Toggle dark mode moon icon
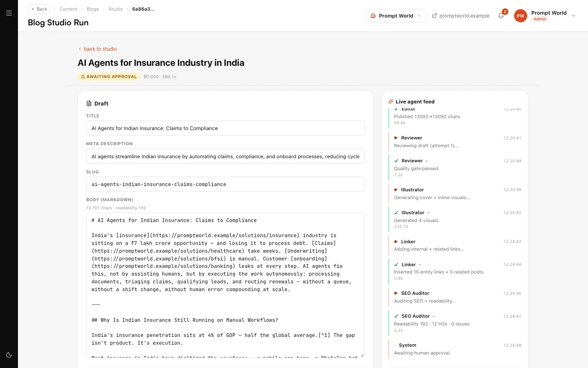The image size is (588, 368). (9, 355)
